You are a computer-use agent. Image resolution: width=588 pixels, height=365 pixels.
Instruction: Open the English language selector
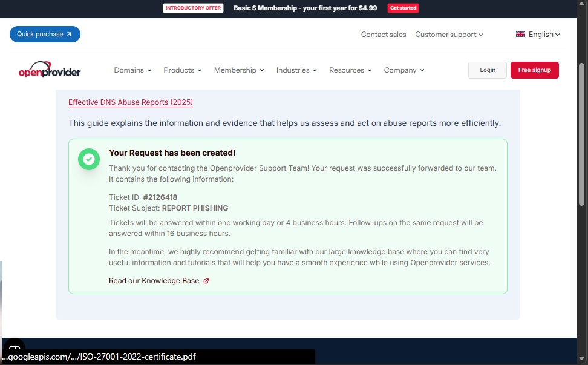538,35
